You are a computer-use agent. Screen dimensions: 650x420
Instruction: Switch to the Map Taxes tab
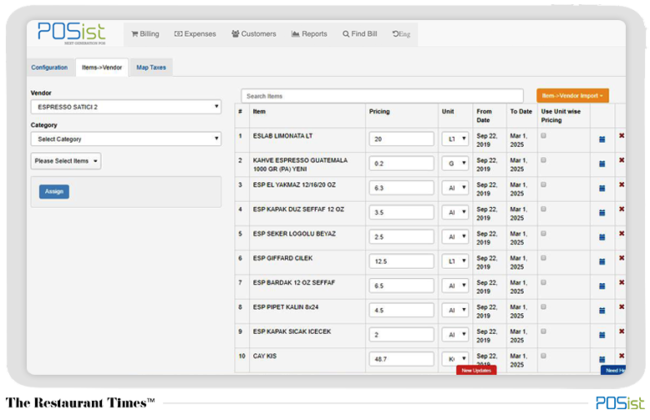pos(151,68)
